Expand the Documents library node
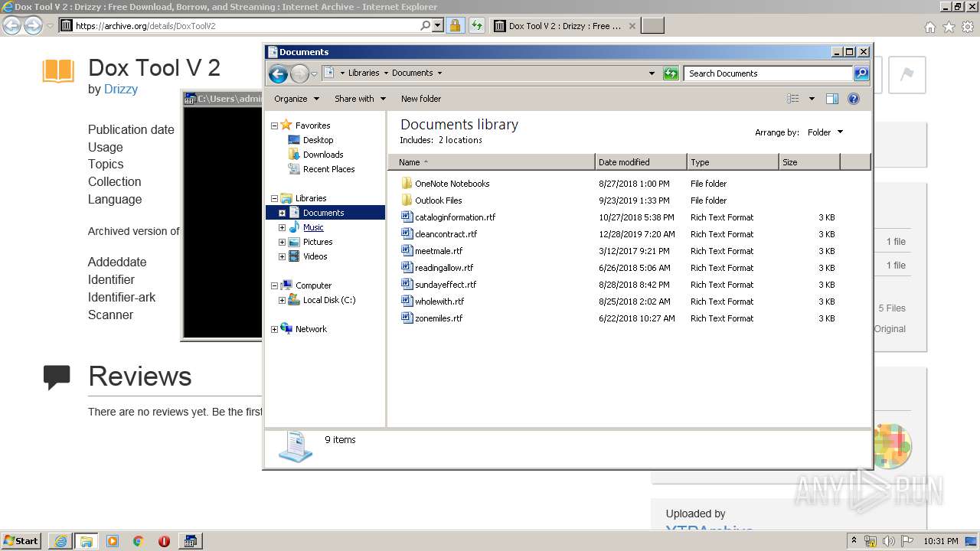The image size is (980, 551). click(283, 213)
